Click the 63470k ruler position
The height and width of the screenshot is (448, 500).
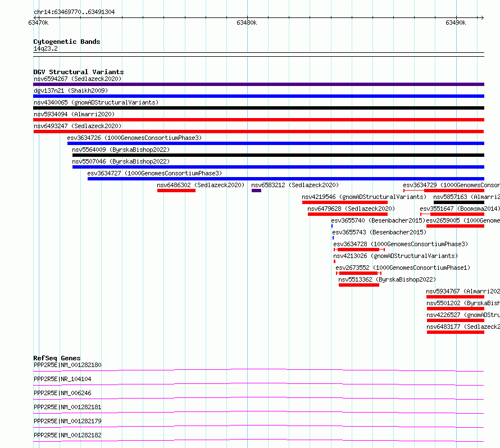click(x=38, y=22)
